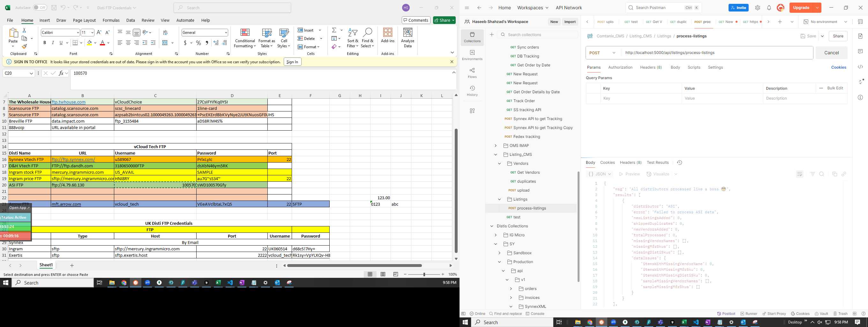Click the Postman request URL field
868x327 pixels.
[716, 53]
